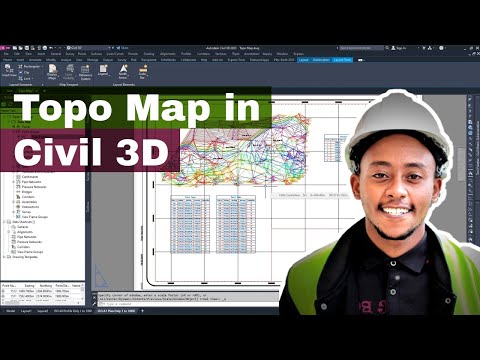This screenshot has height=360, width=480.
Task: Insert a Legend from the ribbon
Action: coord(103,70)
